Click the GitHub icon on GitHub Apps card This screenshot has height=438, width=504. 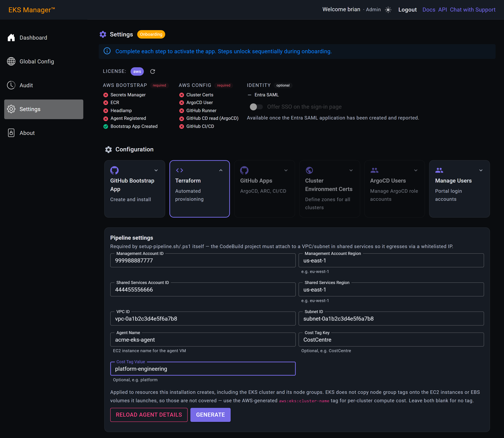pyautogui.click(x=244, y=170)
